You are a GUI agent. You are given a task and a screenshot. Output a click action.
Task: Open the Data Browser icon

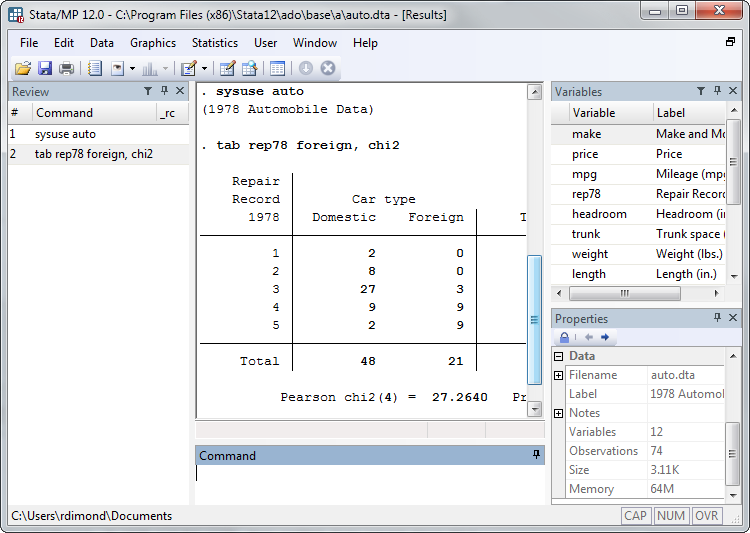tap(249, 69)
